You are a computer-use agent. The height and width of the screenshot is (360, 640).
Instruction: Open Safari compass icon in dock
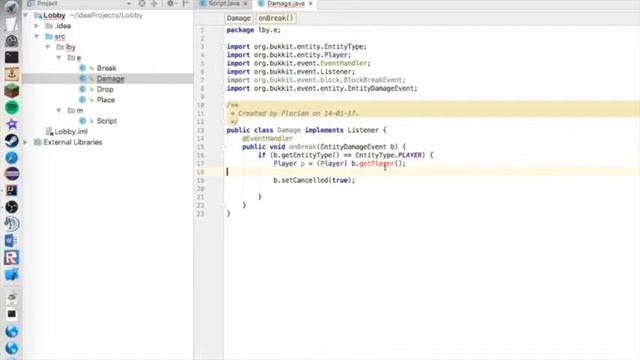click(x=11, y=158)
